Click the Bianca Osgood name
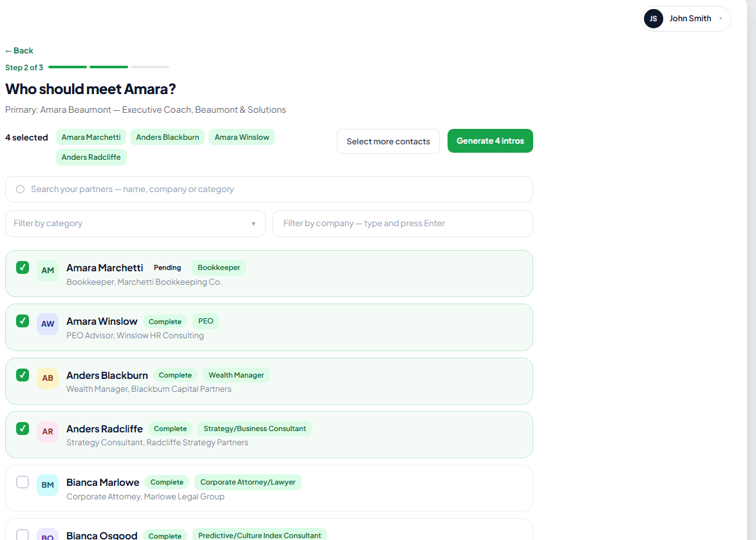Image resolution: width=756 pixels, height=540 pixels. [102, 535]
